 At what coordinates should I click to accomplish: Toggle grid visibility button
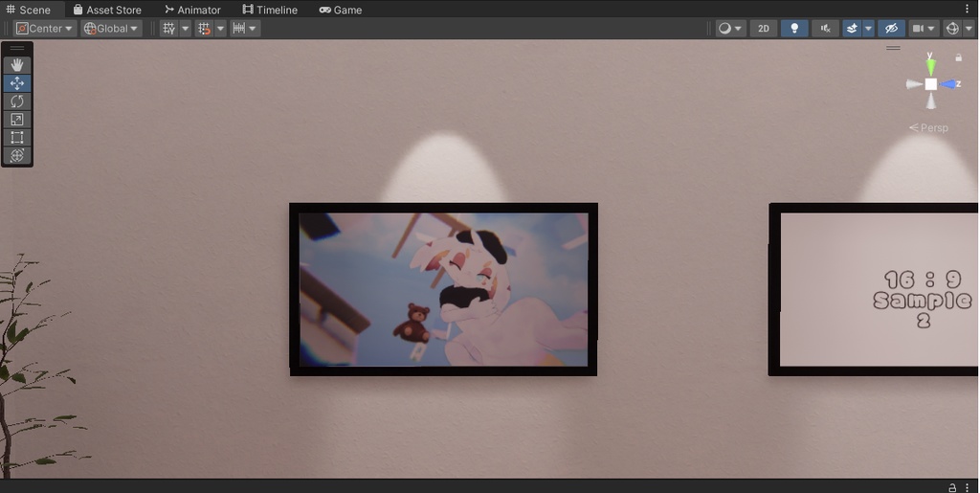(x=168, y=28)
